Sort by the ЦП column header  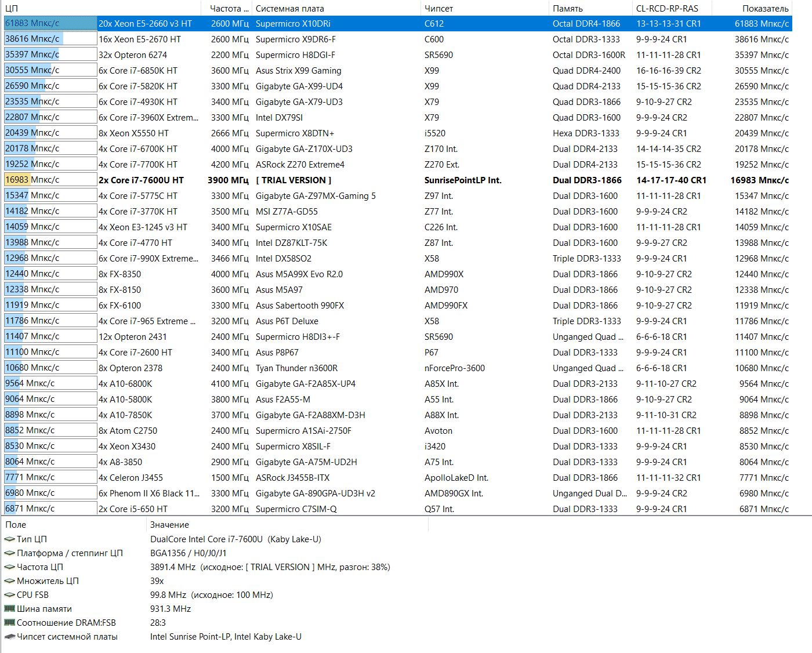coord(101,9)
